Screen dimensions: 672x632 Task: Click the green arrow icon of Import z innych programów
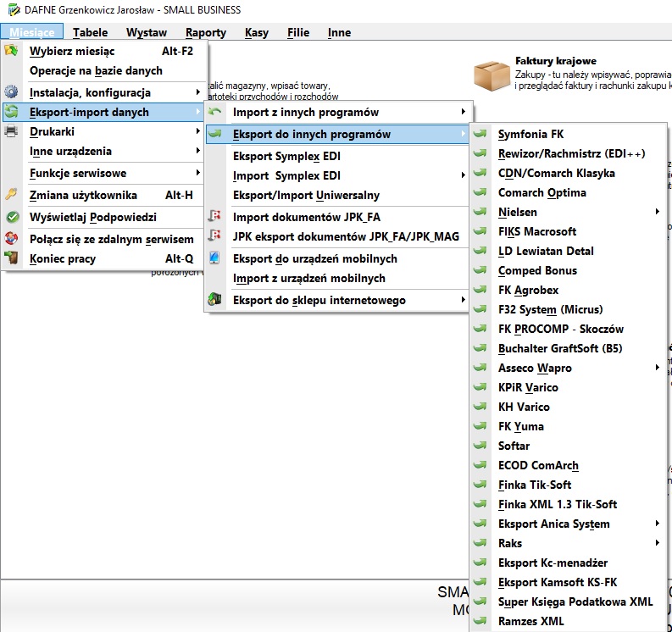[x=214, y=112]
